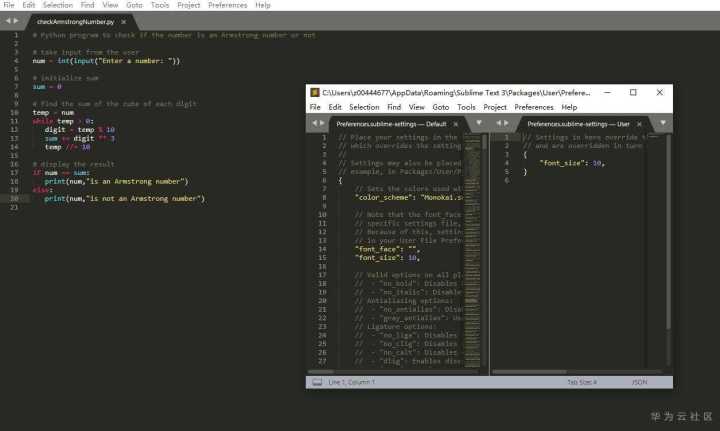Minimize the Preferences window
The width and height of the screenshot is (720, 431).
[x=607, y=92]
